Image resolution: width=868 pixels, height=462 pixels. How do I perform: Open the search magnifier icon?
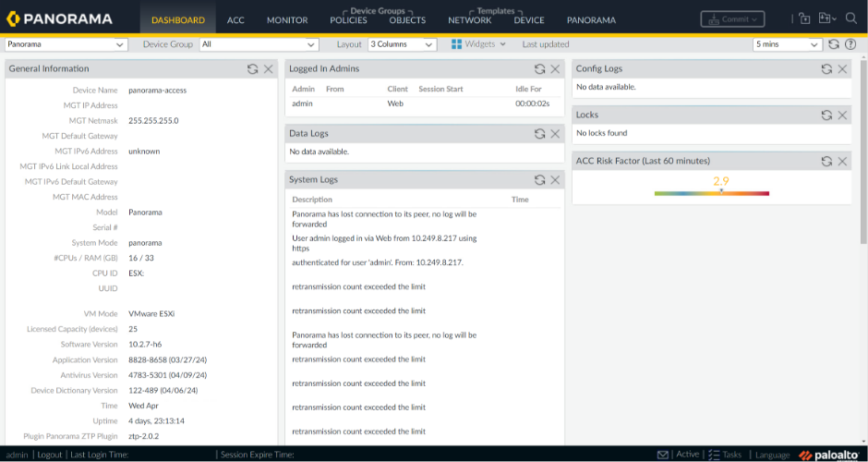851,18
